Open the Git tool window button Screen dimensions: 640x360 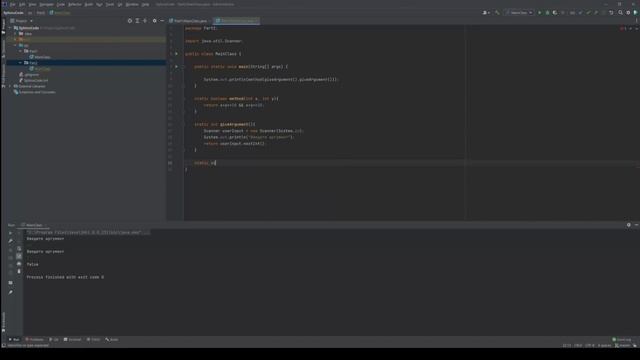coord(54,340)
